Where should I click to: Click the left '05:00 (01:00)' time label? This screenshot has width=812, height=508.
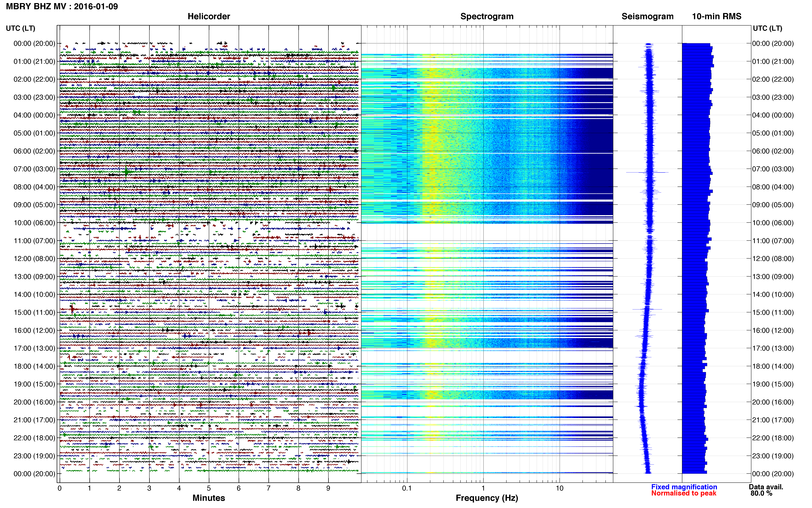[34, 133]
